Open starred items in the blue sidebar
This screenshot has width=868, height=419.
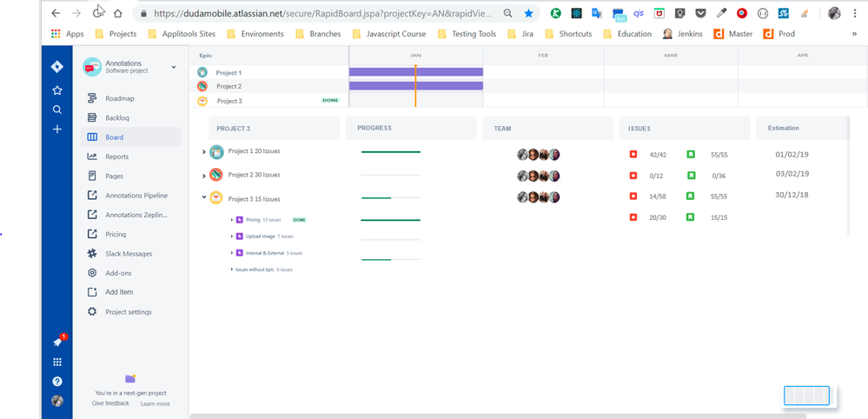(x=57, y=90)
